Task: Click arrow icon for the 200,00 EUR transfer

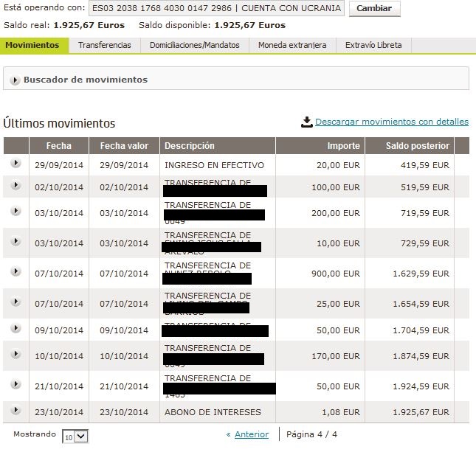Action: (x=15, y=211)
